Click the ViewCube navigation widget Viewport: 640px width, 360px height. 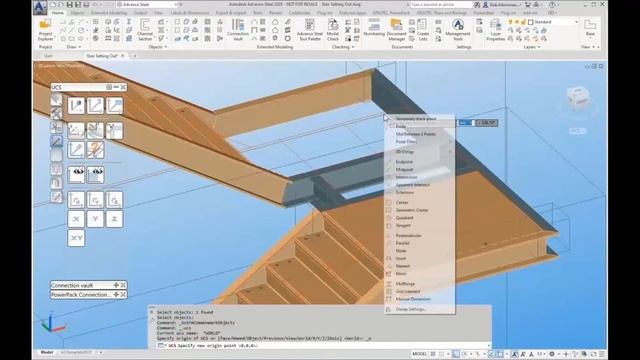(578, 97)
